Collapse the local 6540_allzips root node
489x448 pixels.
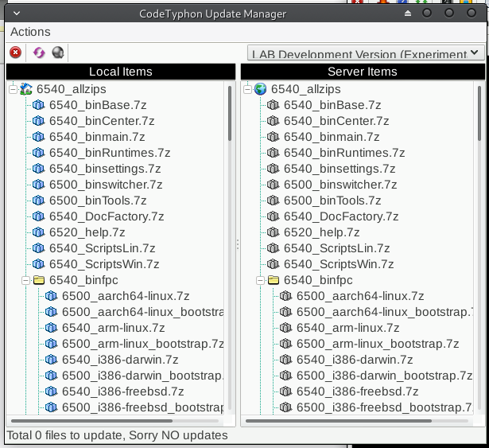pos(13,89)
